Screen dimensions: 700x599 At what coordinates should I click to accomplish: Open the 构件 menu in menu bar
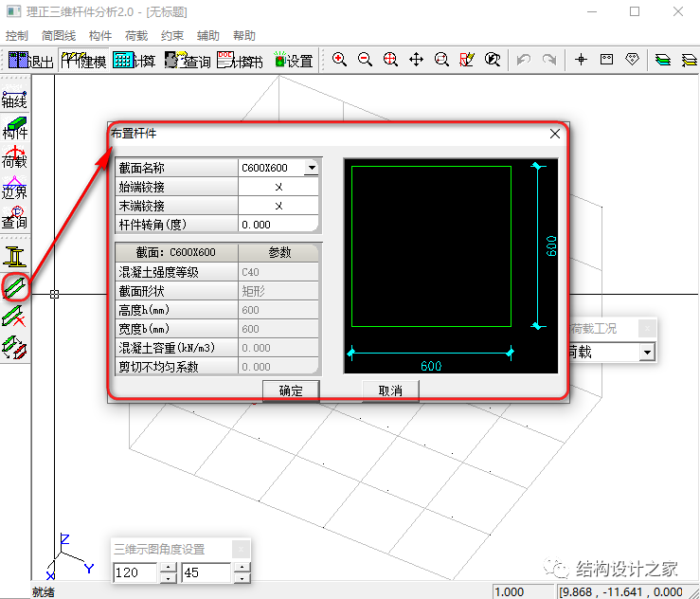coord(100,36)
